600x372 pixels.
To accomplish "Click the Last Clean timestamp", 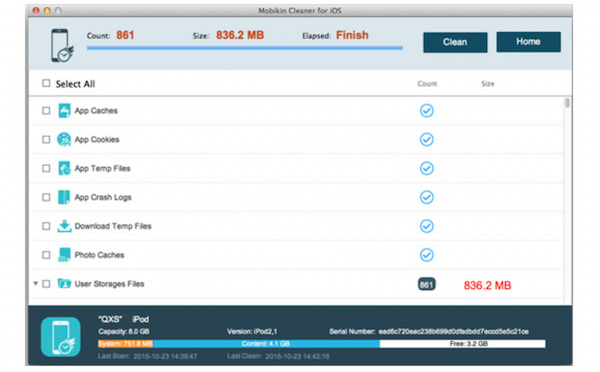I will click(x=297, y=356).
